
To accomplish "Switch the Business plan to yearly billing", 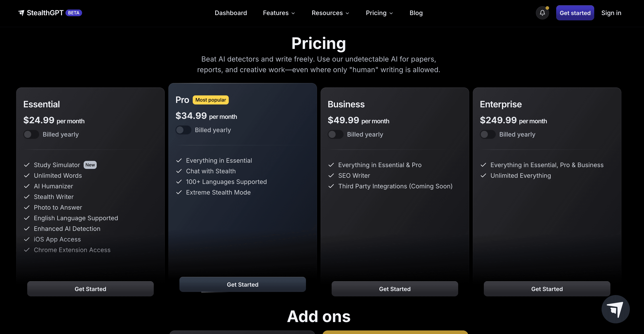I will [x=336, y=134].
